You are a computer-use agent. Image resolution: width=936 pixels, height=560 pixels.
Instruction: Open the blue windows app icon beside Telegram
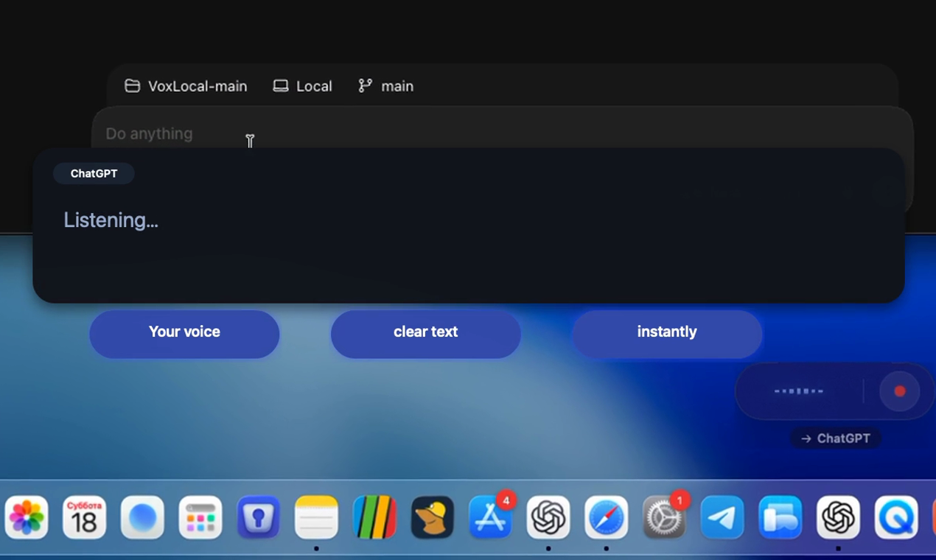pos(780,517)
